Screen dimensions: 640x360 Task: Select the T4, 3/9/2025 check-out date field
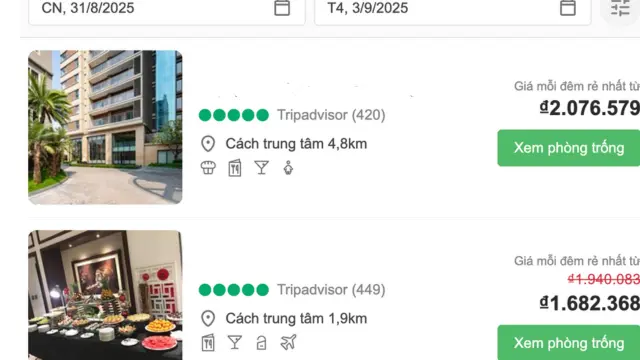(453, 10)
